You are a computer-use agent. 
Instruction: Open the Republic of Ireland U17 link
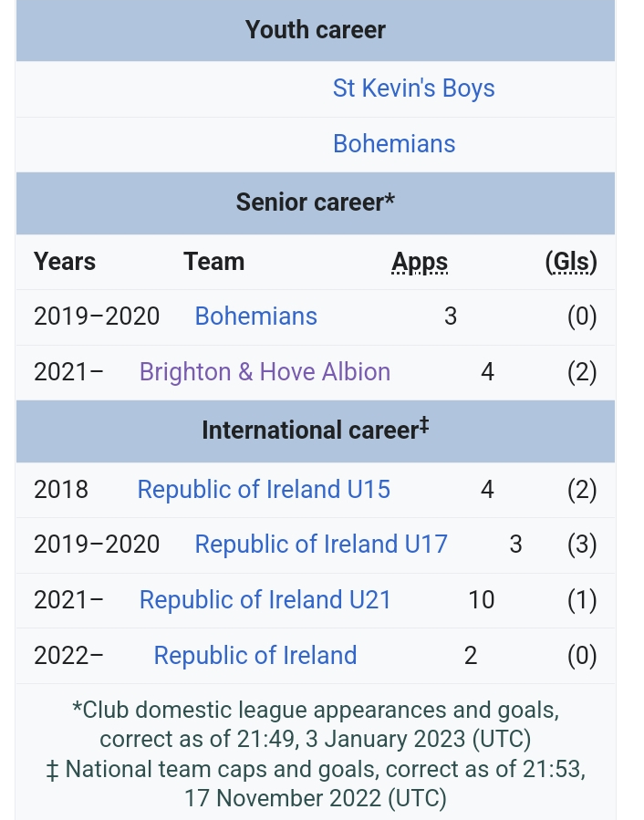point(321,544)
